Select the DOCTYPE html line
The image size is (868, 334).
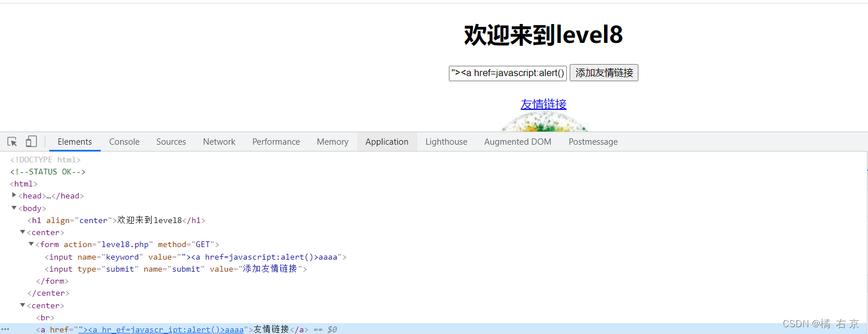coord(45,160)
